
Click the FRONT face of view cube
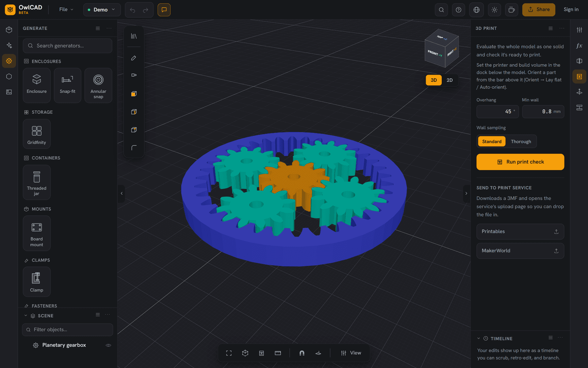pyautogui.click(x=435, y=53)
